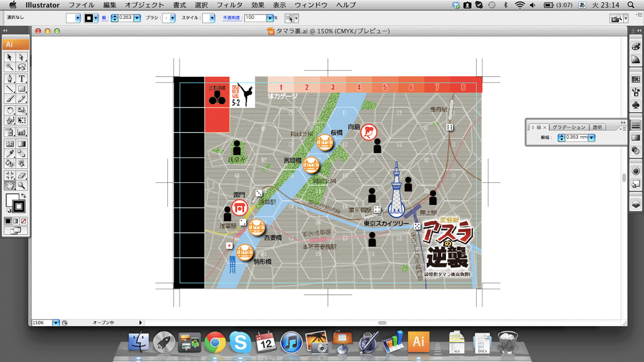
Task: Select the Warp tool
Action: coord(10,120)
